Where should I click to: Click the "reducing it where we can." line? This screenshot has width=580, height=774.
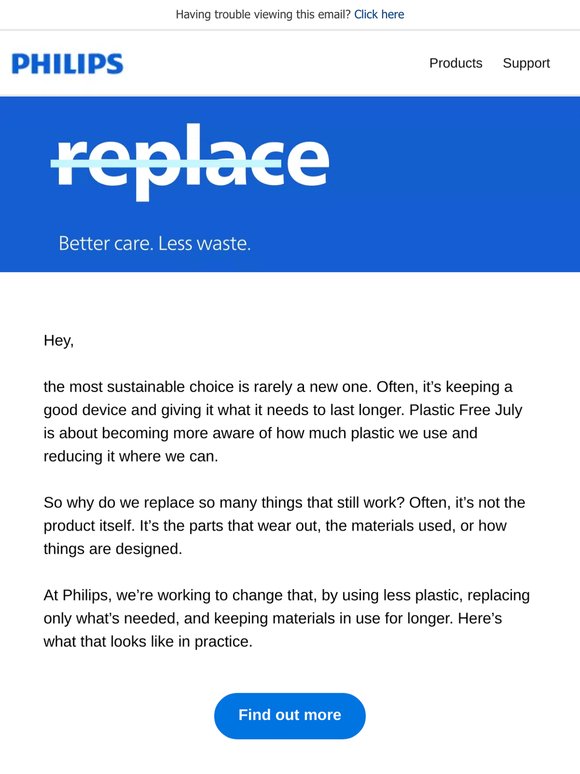(131, 456)
